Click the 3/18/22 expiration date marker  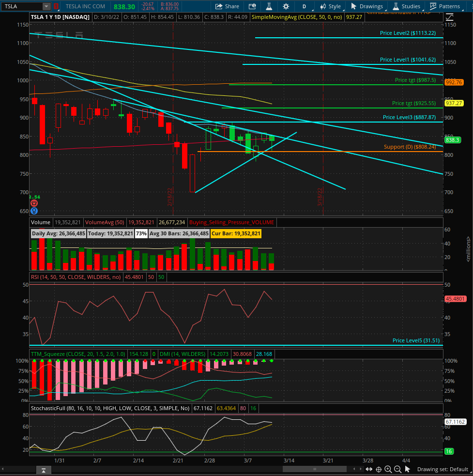(320, 197)
